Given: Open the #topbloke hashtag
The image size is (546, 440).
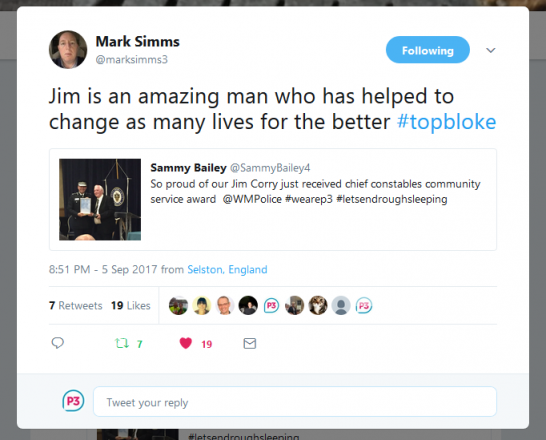Looking at the screenshot, I should (x=446, y=122).
